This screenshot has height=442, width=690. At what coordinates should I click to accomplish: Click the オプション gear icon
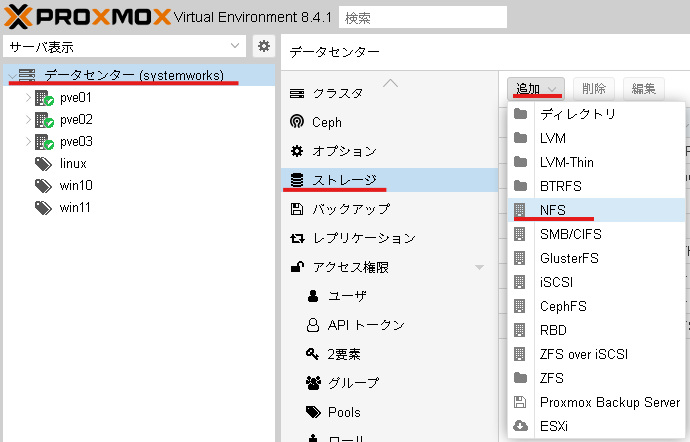[297, 151]
